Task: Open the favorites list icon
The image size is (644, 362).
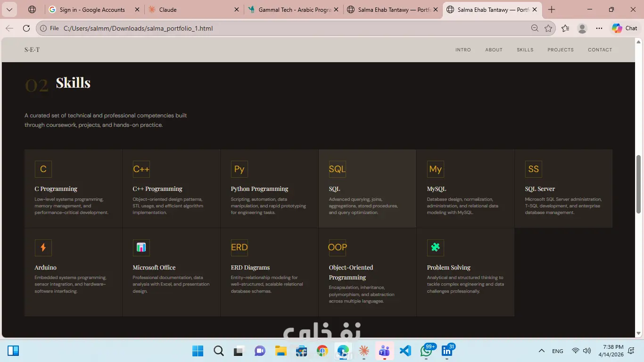Action: coord(565,28)
